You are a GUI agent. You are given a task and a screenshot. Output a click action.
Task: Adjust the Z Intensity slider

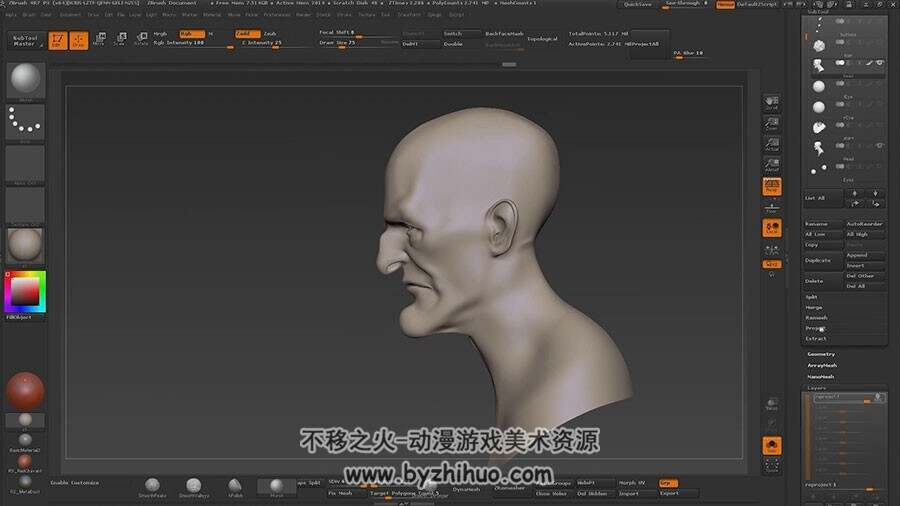tap(274, 44)
